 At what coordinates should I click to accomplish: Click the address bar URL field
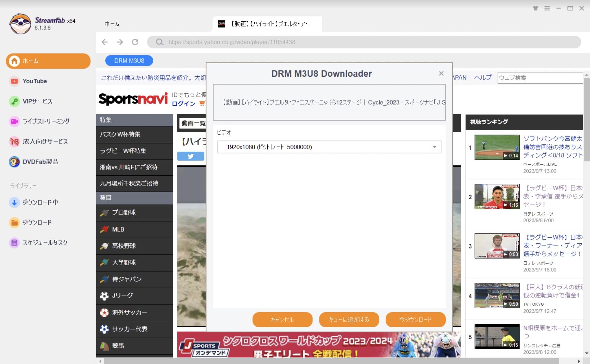point(364,42)
